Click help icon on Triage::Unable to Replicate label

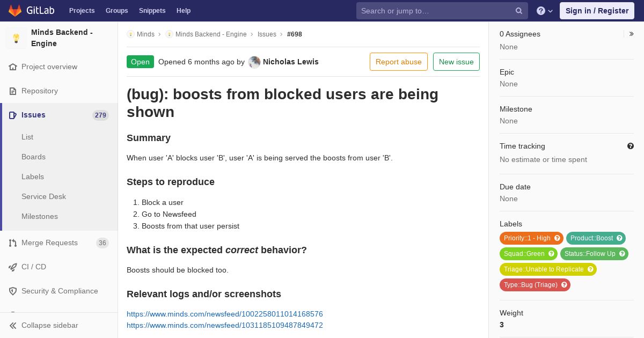coord(590,269)
